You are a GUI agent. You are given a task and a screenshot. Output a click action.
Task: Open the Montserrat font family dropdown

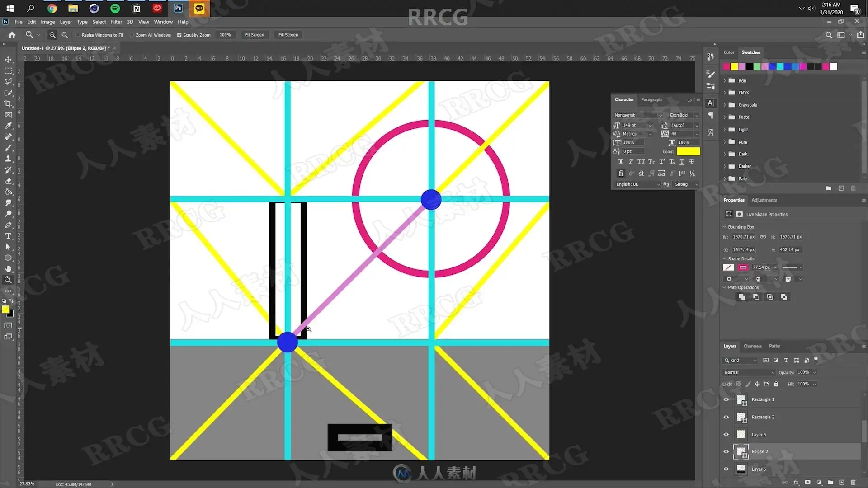click(660, 115)
